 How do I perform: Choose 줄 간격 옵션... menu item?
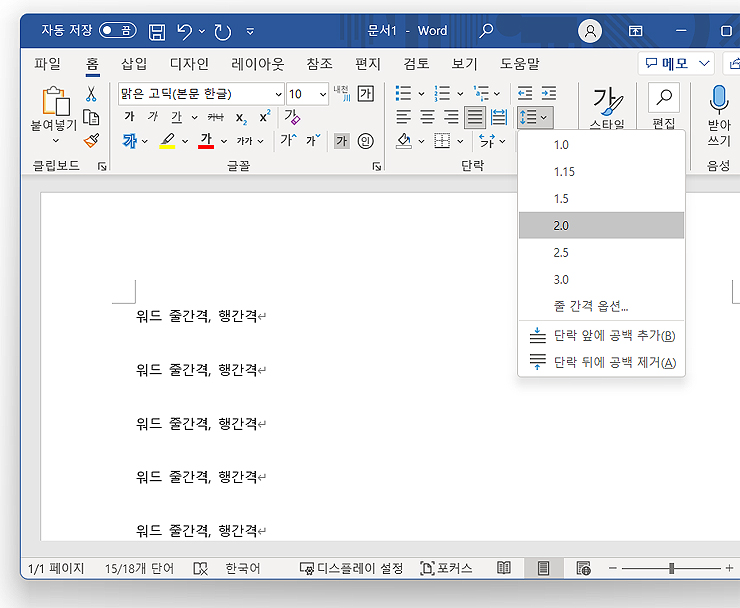pos(601,306)
